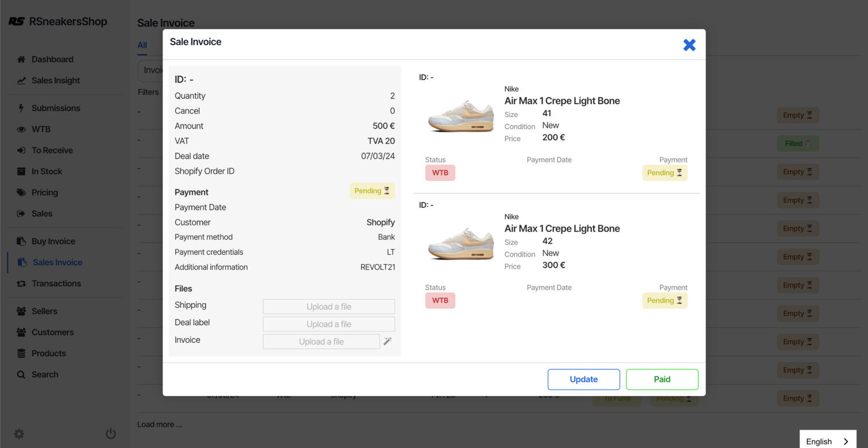Click the settings gear icon
The height and width of the screenshot is (448, 868).
[19, 434]
